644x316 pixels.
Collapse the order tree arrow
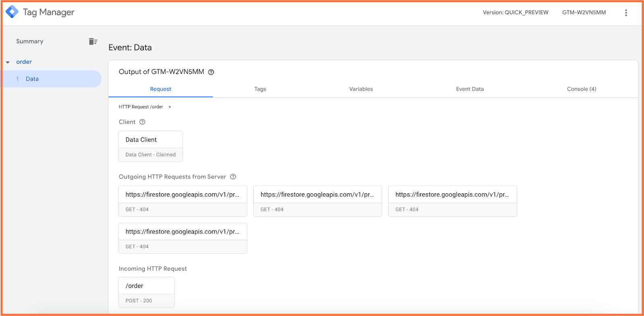(8, 62)
